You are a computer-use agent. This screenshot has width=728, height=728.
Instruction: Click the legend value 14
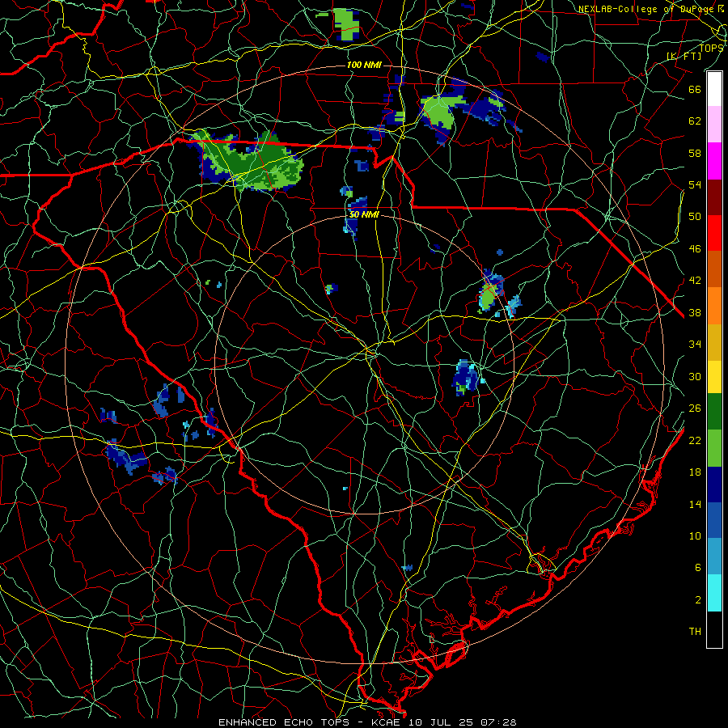tap(695, 504)
